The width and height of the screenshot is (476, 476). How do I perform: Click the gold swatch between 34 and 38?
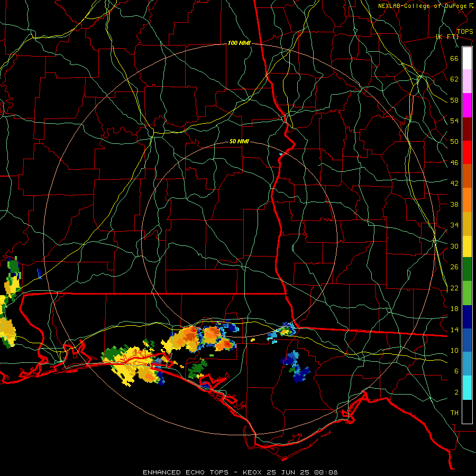tap(467, 224)
